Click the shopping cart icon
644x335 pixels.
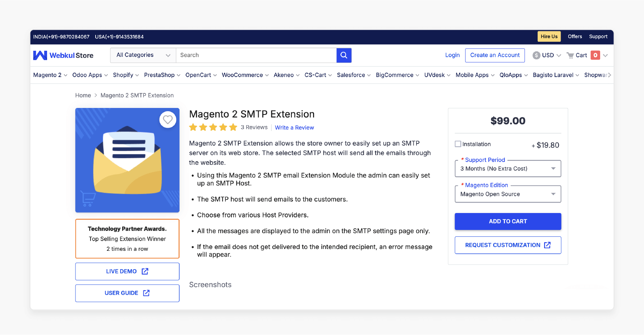pyautogui.click(x=570, y=55)
